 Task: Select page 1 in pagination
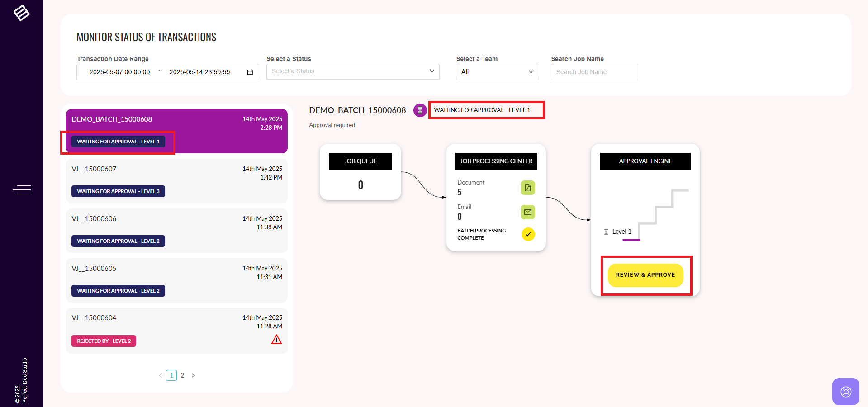click(171, 375)
